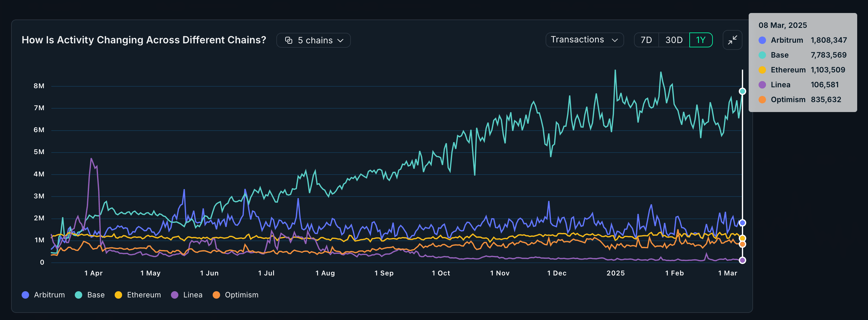Click the Arbitrum blue legend dot
Image resolution: width=868 pixels, height=320 pixels.
(x=25, y=295)
